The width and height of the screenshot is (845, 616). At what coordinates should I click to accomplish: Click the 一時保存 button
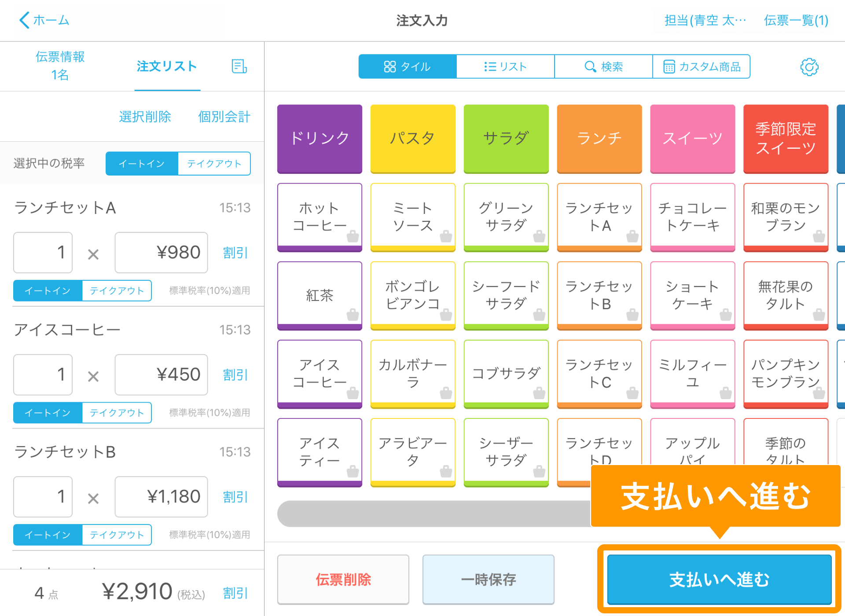point(489,579)
